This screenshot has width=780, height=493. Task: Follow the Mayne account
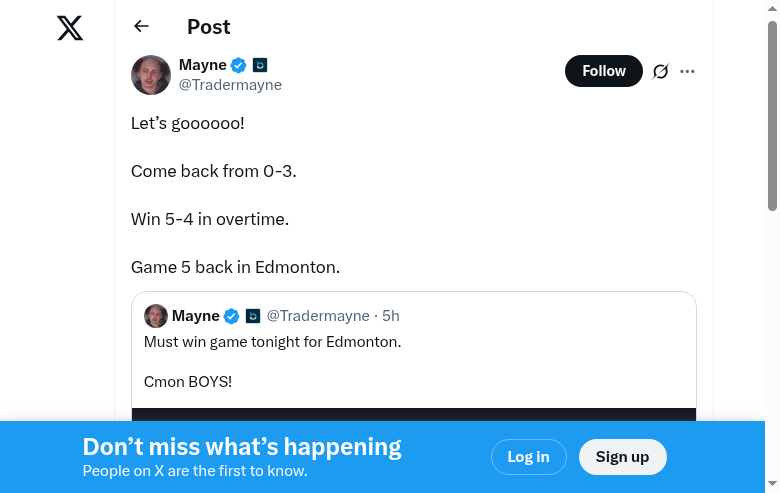[603, 71]
